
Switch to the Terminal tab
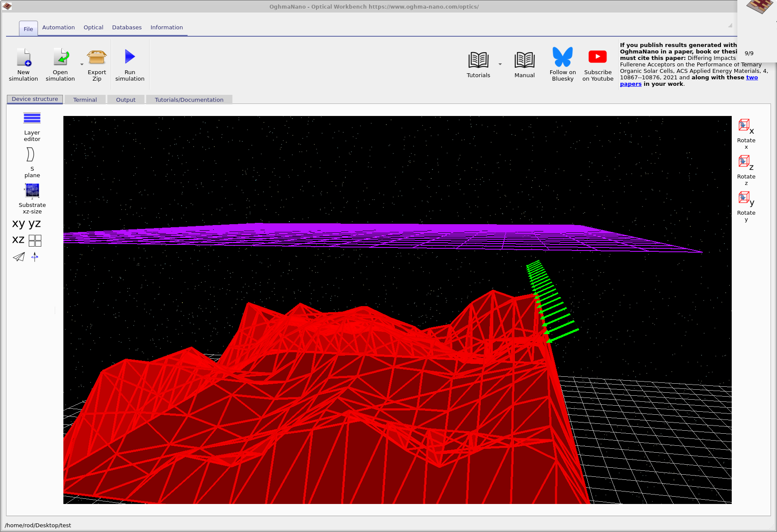coord(85,100)
